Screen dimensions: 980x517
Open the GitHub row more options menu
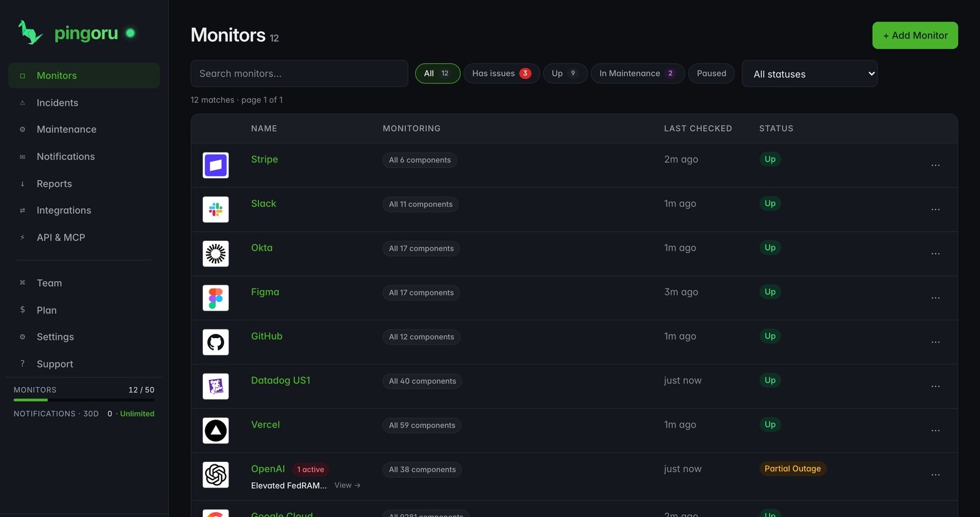coord(935,342)
